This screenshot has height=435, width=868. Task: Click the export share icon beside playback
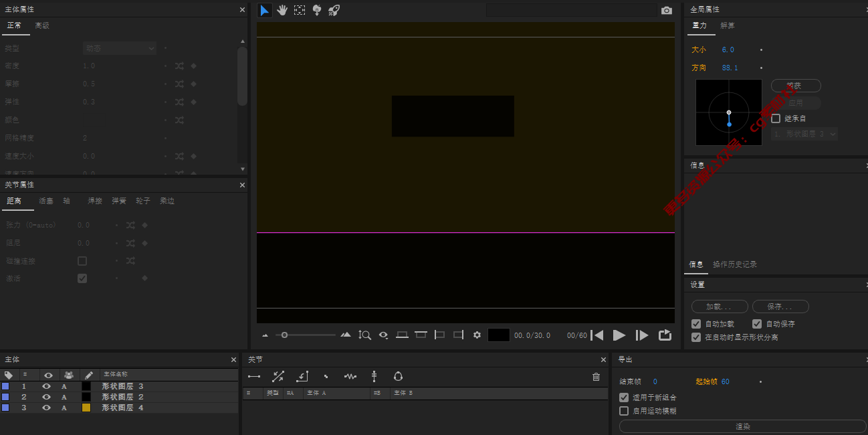click(x=665, y=335)
